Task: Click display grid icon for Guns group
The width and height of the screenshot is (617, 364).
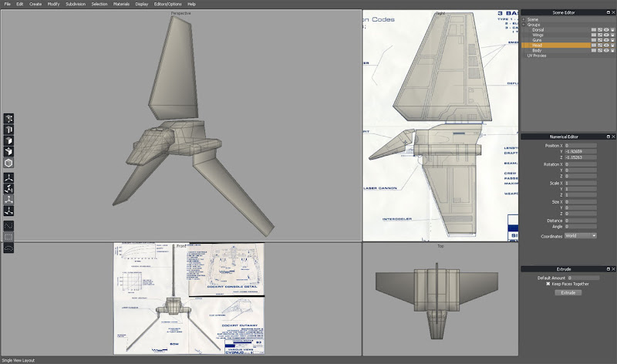Action: [594, 40]
